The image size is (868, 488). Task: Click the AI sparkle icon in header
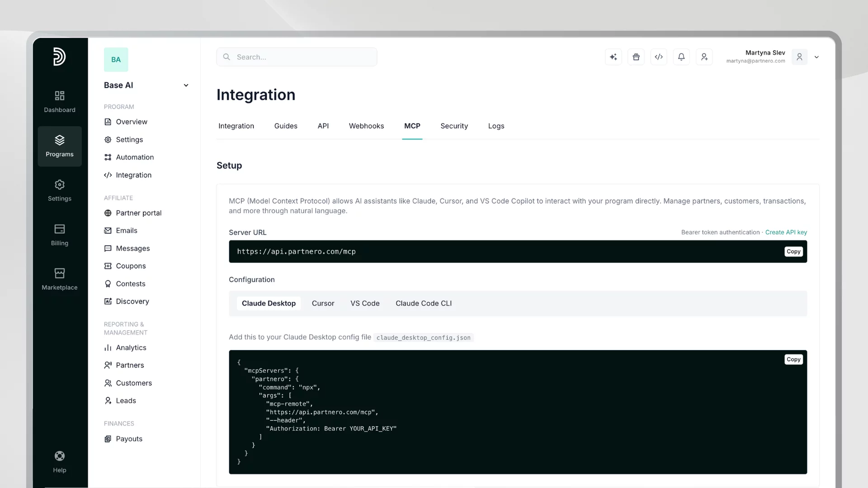tap(613, 57)
